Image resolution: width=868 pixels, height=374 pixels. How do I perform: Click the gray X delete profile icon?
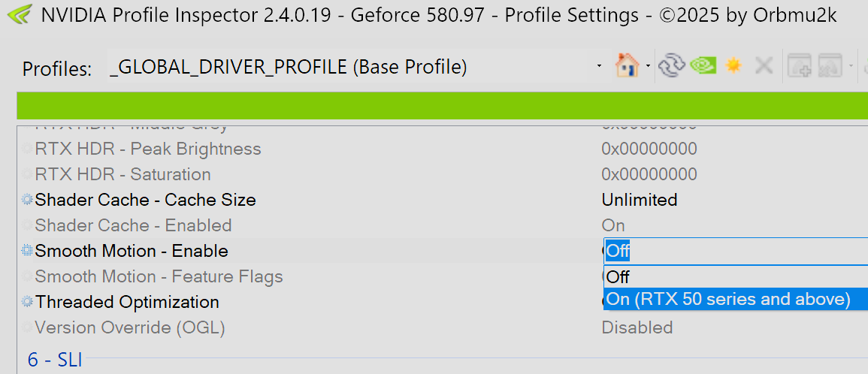[x=764, y=67]
